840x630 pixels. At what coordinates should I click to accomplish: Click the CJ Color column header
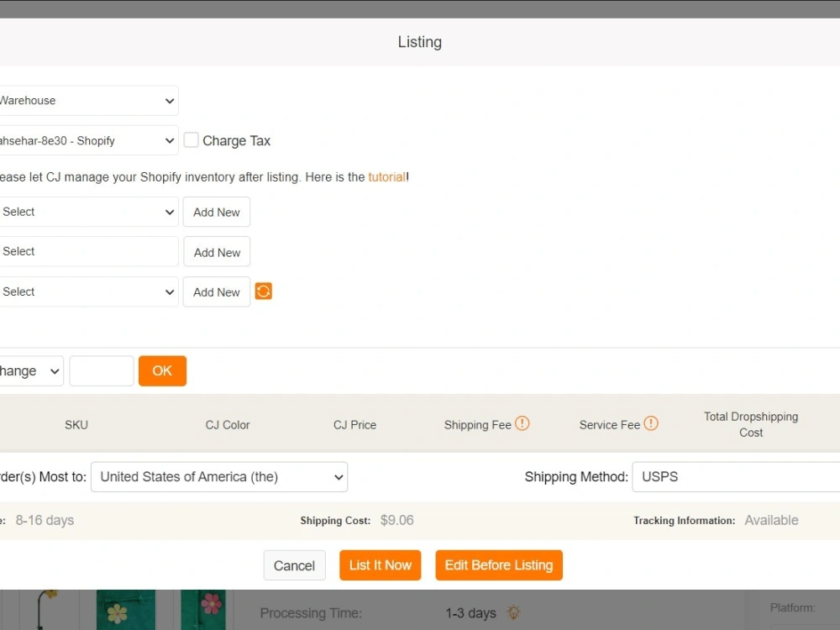[228, 425]
